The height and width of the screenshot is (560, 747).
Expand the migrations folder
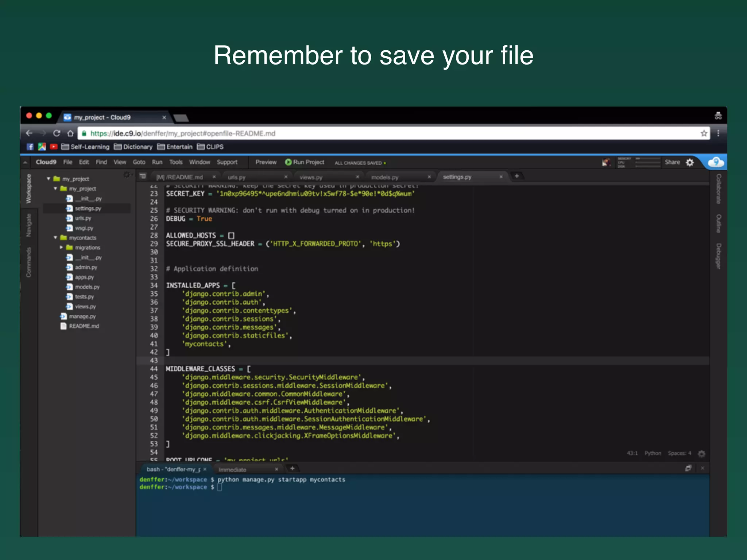point(61,248)
